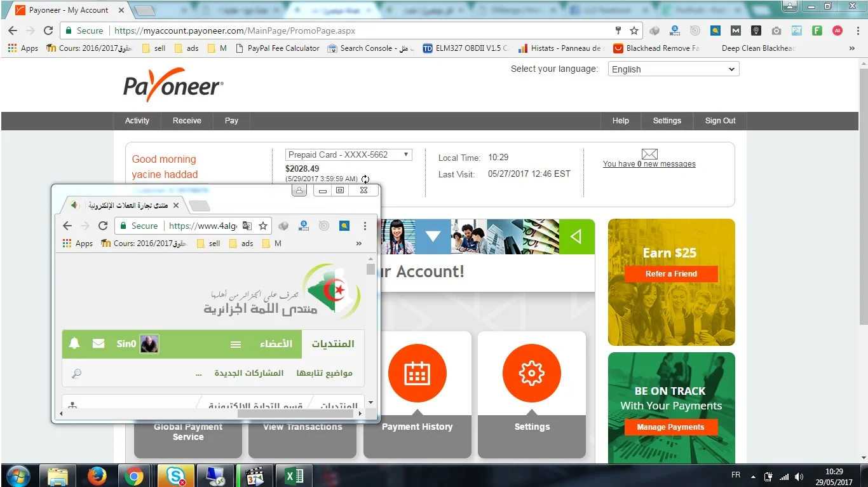The height and width of the screenshot is (487, 868).
Task: Expand the blue downward arrow banner control
Action: point(433,237)
